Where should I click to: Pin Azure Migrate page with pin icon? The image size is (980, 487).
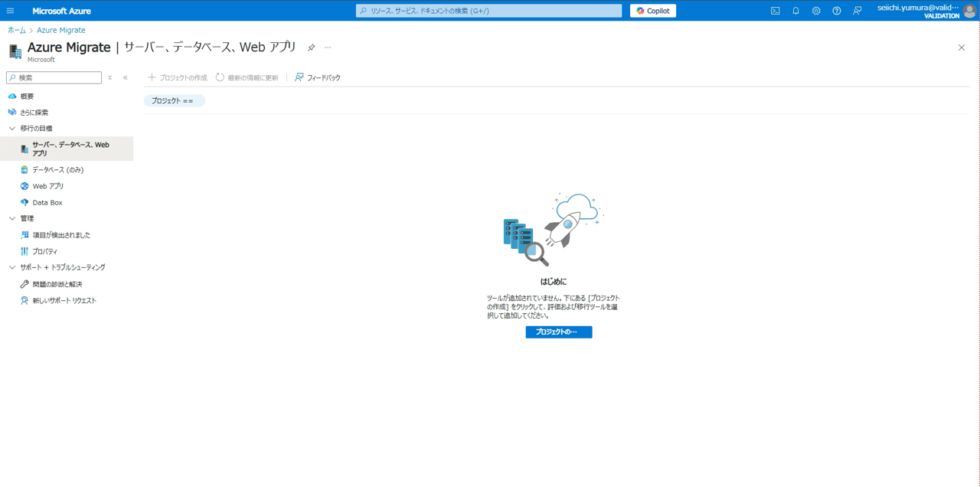click(x=311, y=47)
